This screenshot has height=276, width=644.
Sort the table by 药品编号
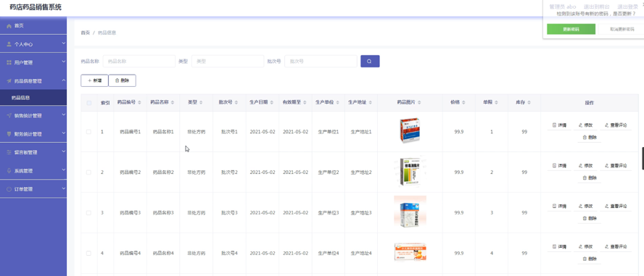click(x=139, y=103)
